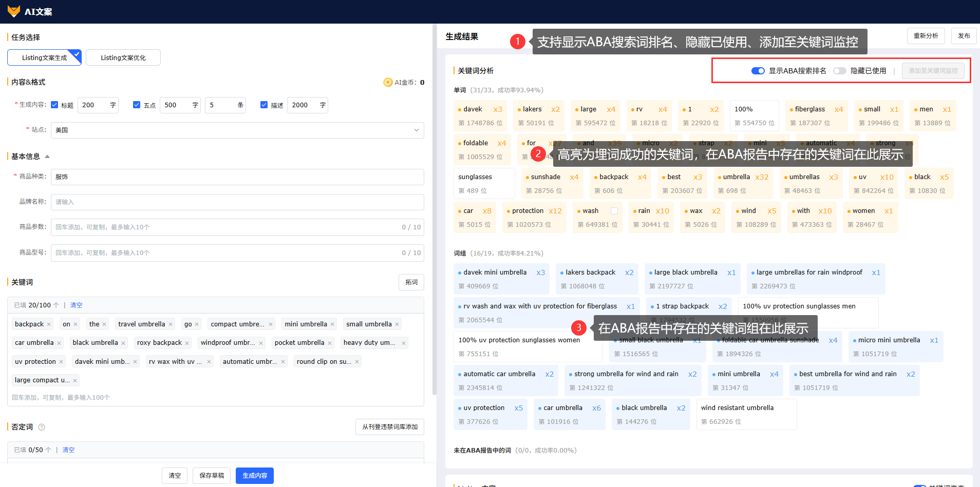Click the help icon beside 否定词

click(x=42, y=427)
